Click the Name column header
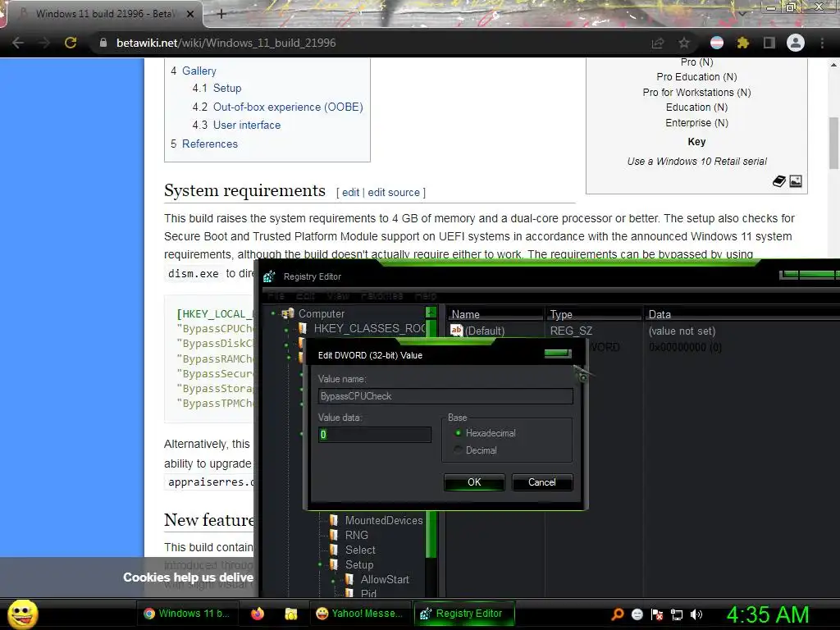The width and height of the screenshot is (840, 630). point(495,314)
